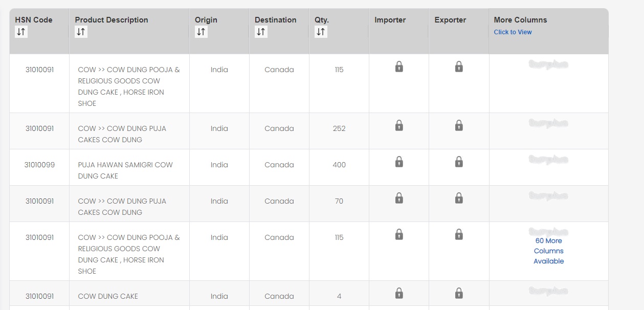Image resolution: width=644 pixels, height=310 pixels.
Task: Click Exporter lock in first row
Action: click(459, 67)
